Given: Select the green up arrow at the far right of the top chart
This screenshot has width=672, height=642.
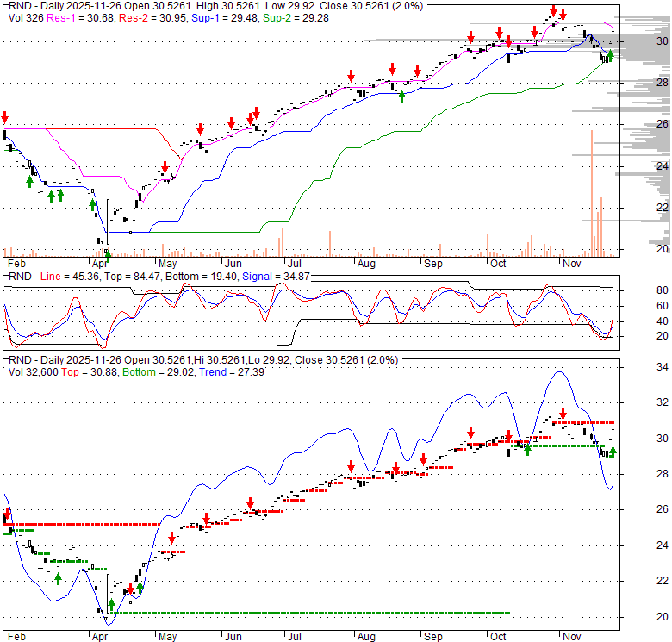Looking at the screenshot, I should (x=611, y=56).
